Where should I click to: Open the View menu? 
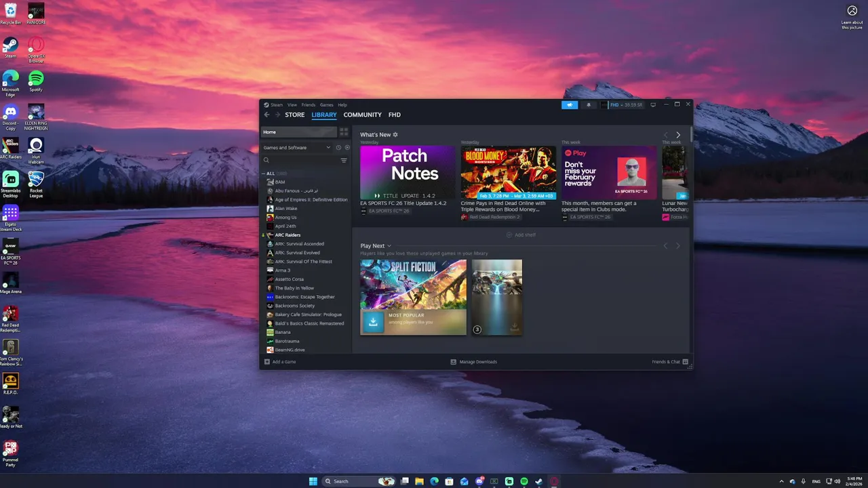292,105
